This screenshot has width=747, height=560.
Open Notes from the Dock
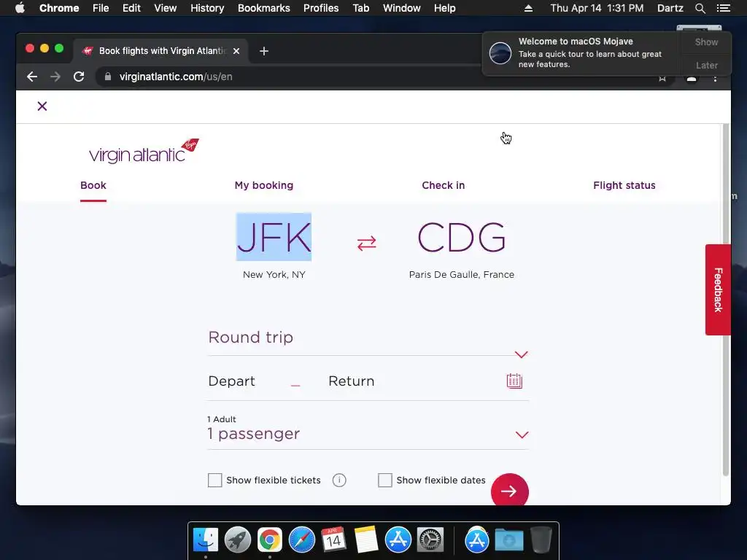(x=366, y=540)
